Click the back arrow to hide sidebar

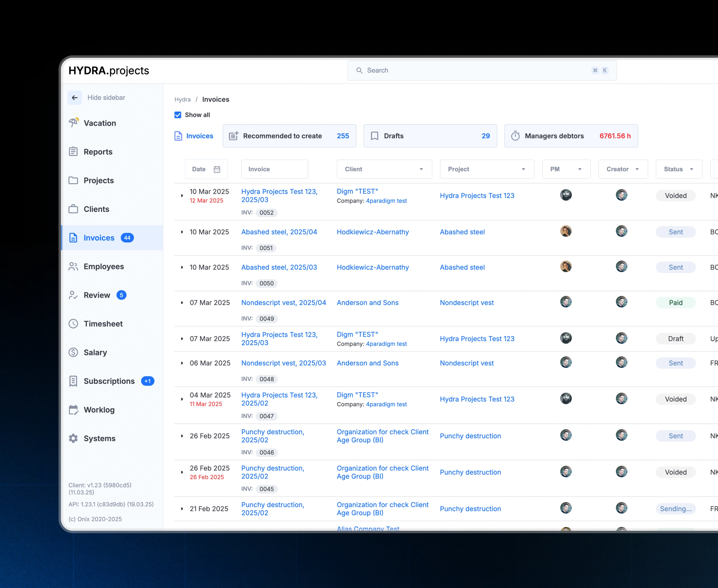tap(75, 98)
